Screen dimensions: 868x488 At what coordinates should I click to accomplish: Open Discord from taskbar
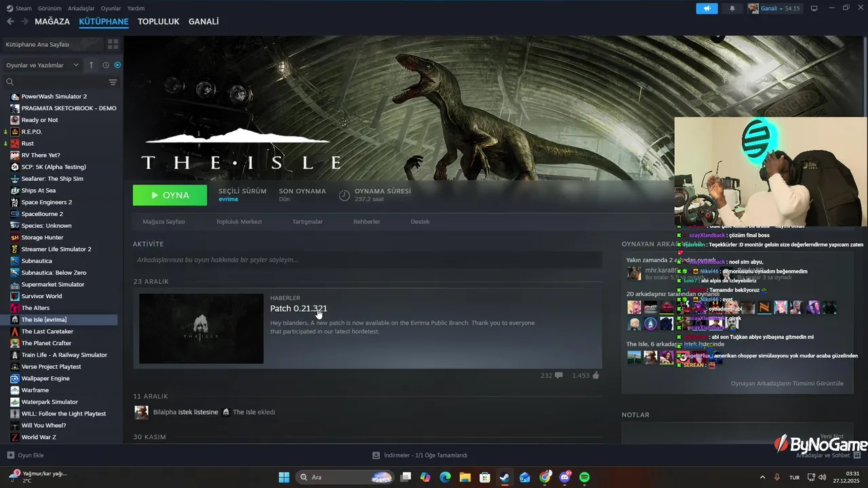[565, 477]
